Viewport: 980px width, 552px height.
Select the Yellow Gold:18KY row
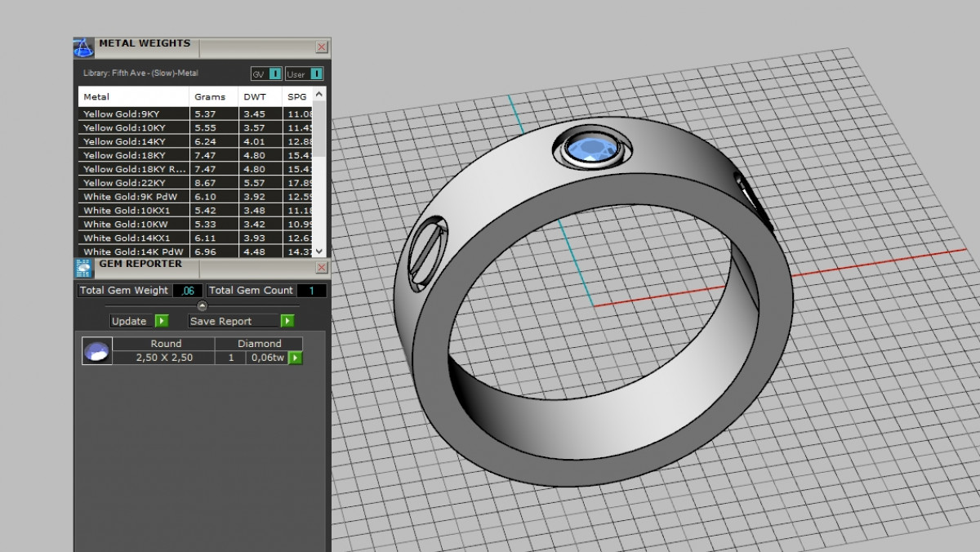tap(124, 155)
